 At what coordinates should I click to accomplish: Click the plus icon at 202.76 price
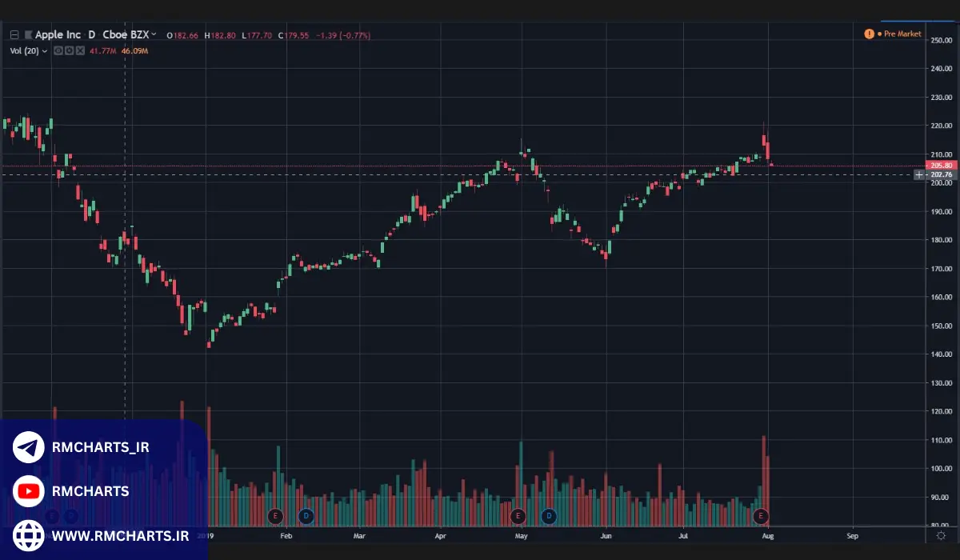click(919, 174)
